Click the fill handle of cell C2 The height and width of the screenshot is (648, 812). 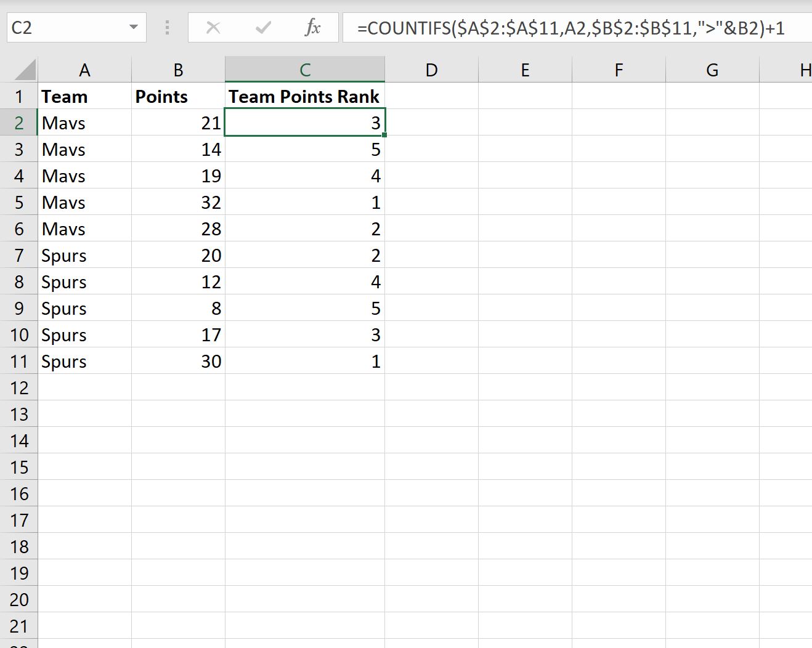pos(384,135)
